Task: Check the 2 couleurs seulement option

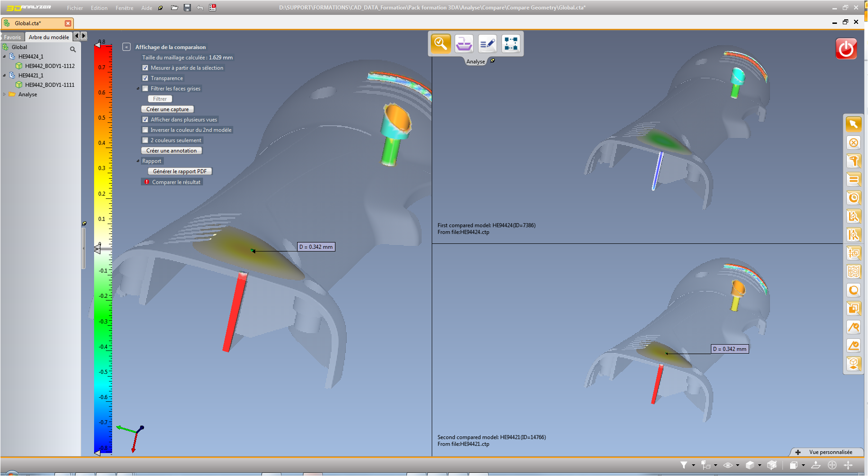Action: pos(145,140)
